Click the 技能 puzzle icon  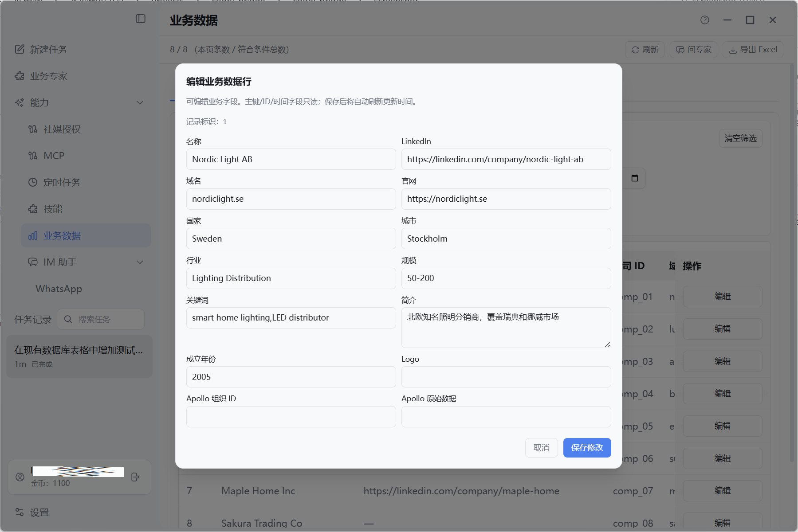[x=33, y=209]
